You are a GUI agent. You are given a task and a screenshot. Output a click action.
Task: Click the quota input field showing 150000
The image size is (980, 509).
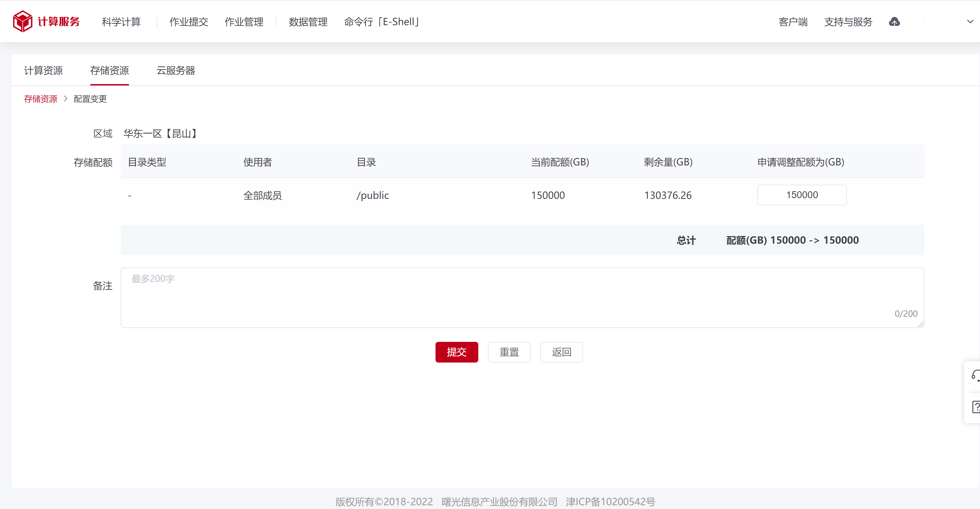(802, 195)
